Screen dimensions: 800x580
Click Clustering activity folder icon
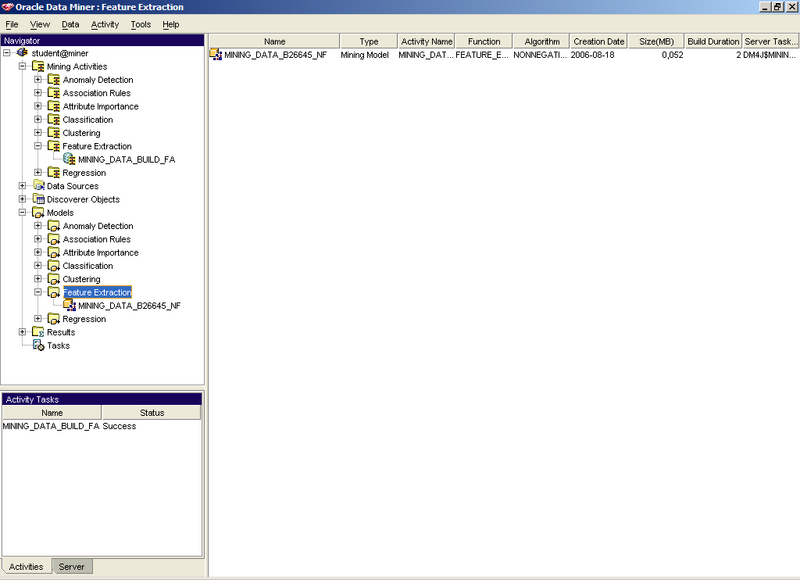(54, 133)
